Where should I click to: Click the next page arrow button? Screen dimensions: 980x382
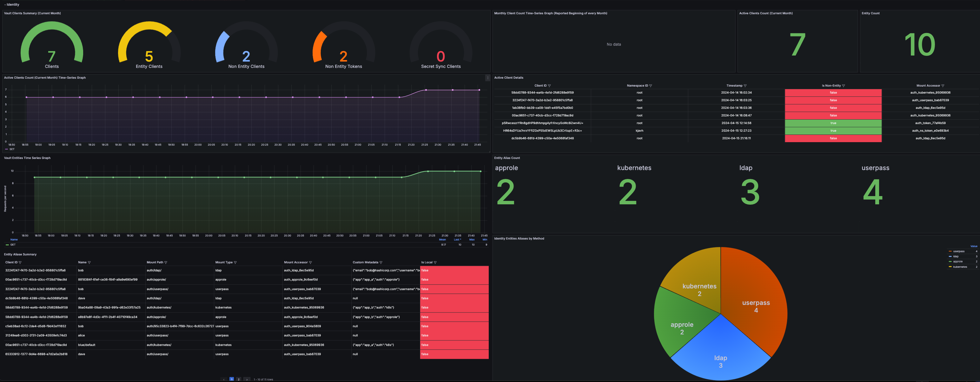(x=247, y=379)
